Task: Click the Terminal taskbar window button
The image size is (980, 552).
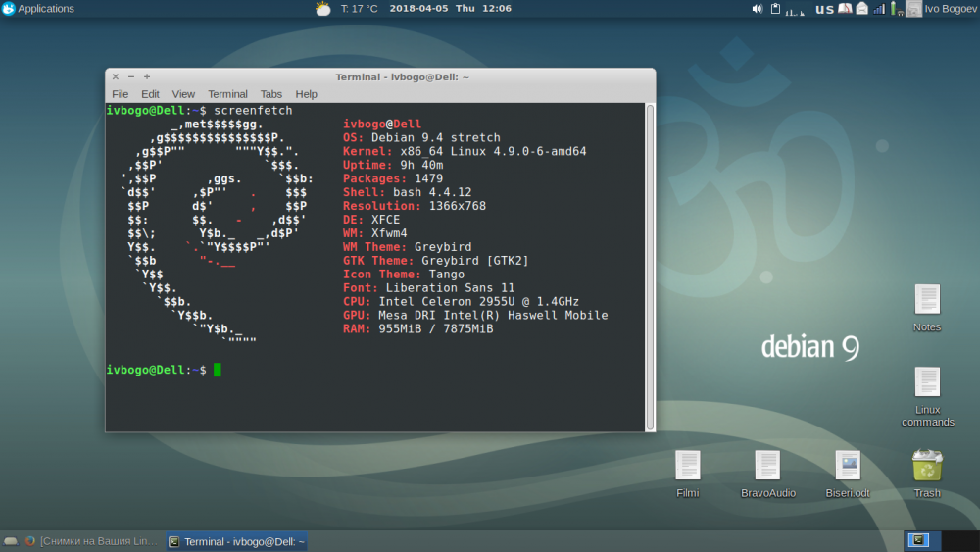Action: click(237, 541)
